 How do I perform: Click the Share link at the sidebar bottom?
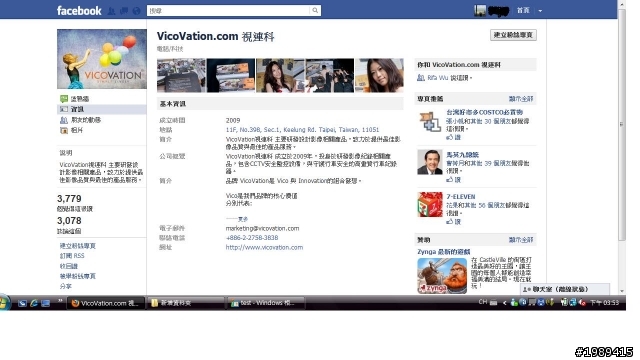click(x=65, y=286)
